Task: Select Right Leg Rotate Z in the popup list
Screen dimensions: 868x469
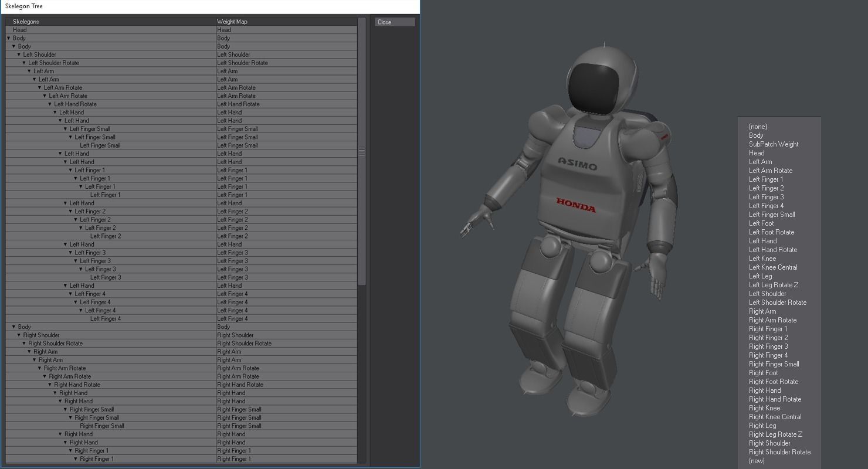Action: pyautogui.click(x=775, y=434)
